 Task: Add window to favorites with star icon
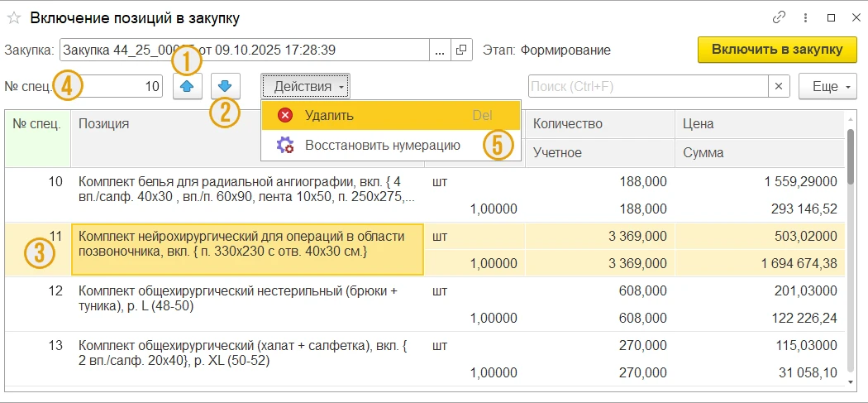(x=13, y=18)
